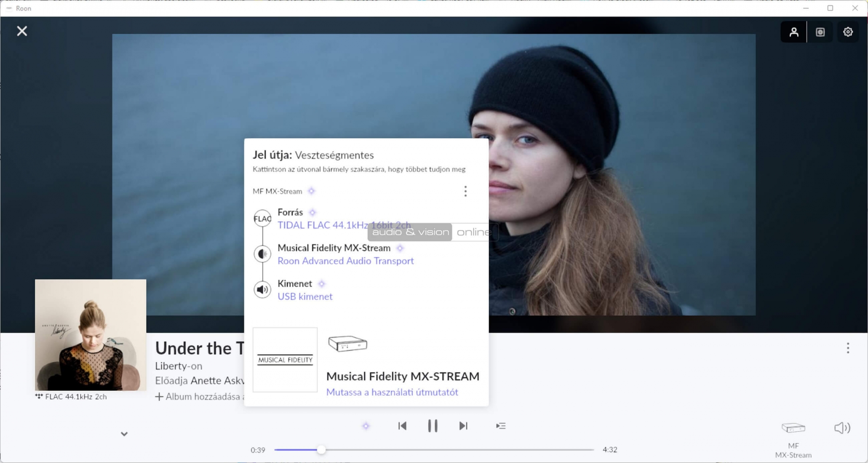Open Mutassa a használati útmutatót link
868x463 pixels.
(x=392, y=392)
